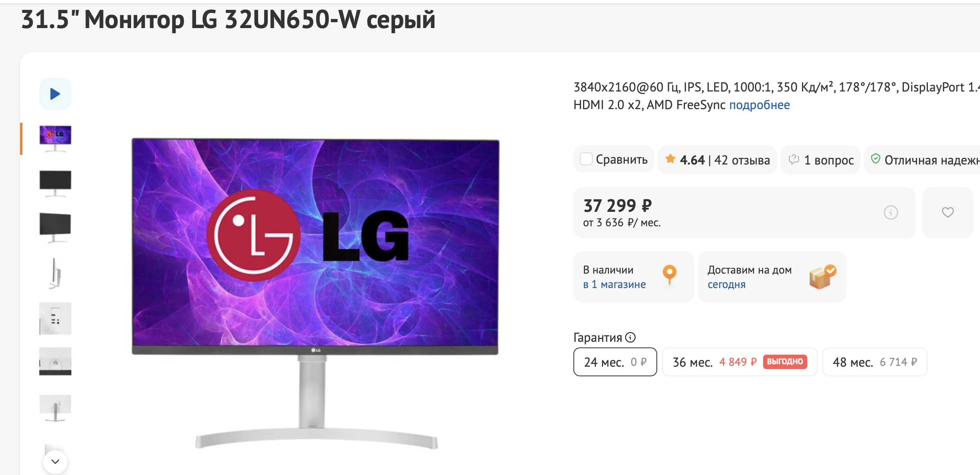Open the в 1 магазине availability link
Screen dimensions: 980x475
point(614,284)
